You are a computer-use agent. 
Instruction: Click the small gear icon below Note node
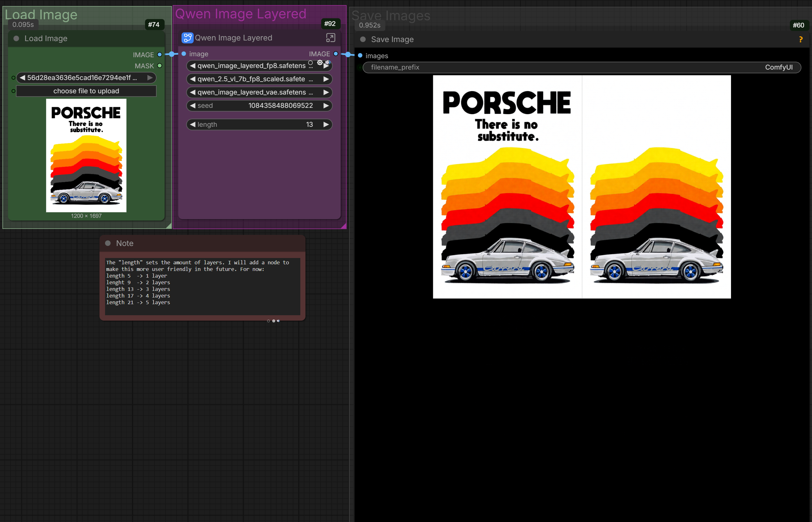point(273,321)
